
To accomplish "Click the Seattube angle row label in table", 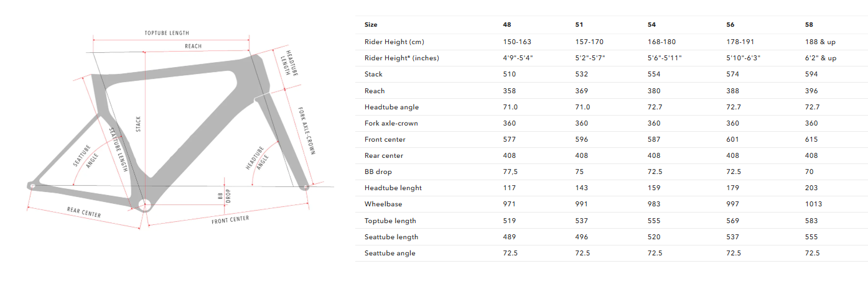I will (390, 253).
